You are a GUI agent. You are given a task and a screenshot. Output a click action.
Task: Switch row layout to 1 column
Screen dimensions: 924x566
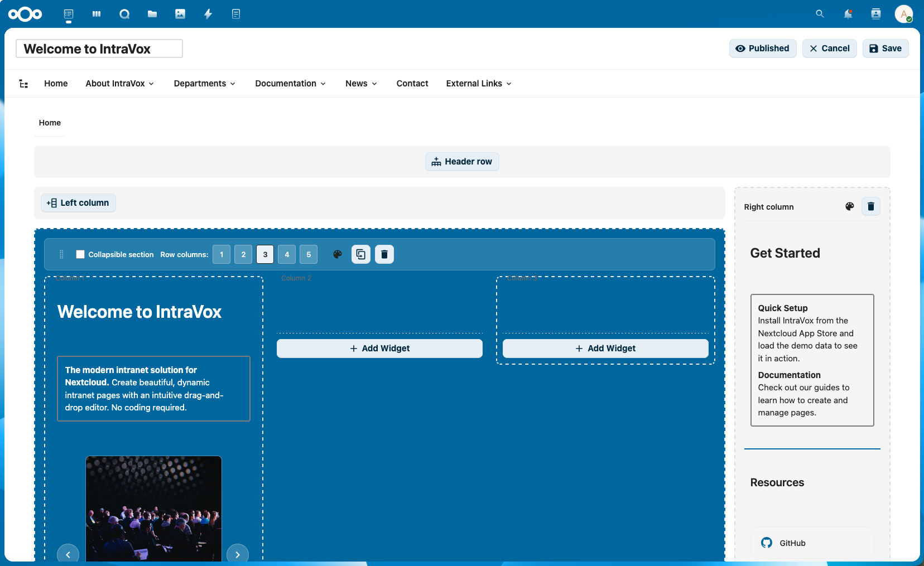coord(222,254)
